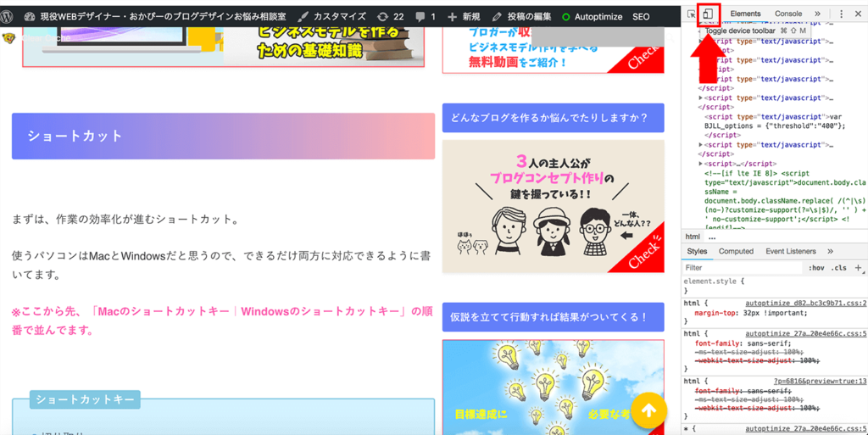Click the breadcrumb ellipsis next to html
The width and height of the screenshot is (868, 435).
pos(712,237)
